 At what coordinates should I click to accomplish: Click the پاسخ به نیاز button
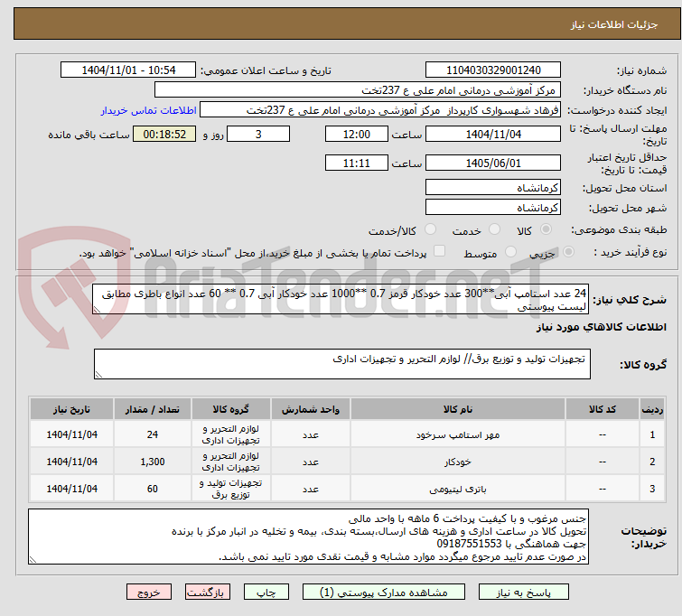(x=524, y=593)
